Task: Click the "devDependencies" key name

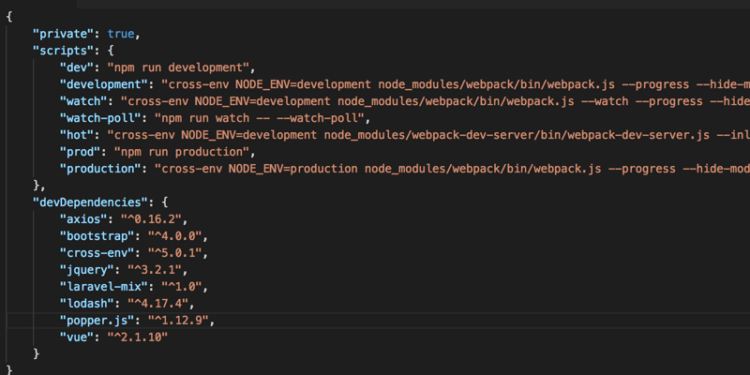Action: tap(90, 202)
